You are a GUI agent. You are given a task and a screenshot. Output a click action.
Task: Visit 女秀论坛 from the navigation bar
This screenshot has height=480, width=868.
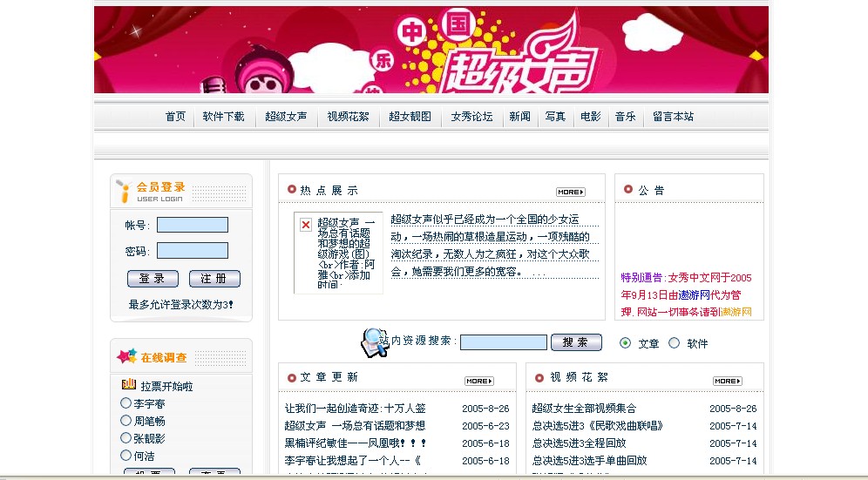tap(471, 116)
